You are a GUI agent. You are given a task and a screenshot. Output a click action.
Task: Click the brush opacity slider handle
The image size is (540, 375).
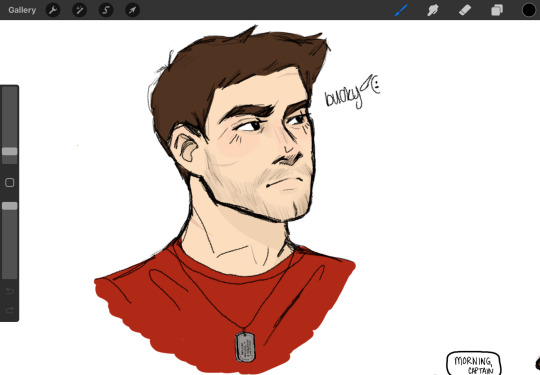tap(10, 206)
